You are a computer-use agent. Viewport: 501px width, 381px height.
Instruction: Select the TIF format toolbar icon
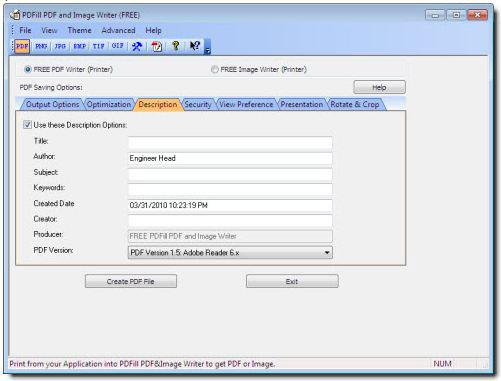pyautogui.click(x=99, y=46)
